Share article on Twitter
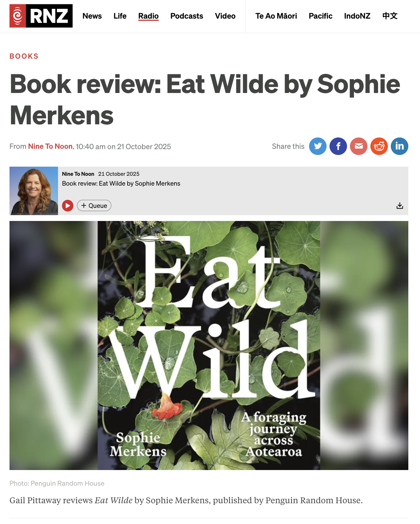The image size is (420, 524). coord(318,146)
